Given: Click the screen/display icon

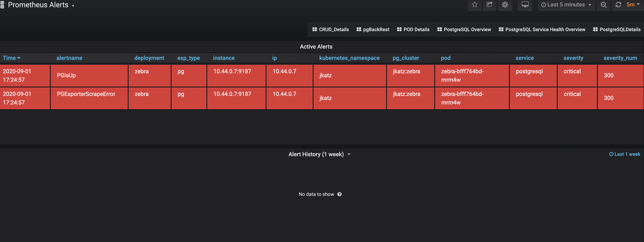Looking at the screenshot, I should [x=526, y=4].
